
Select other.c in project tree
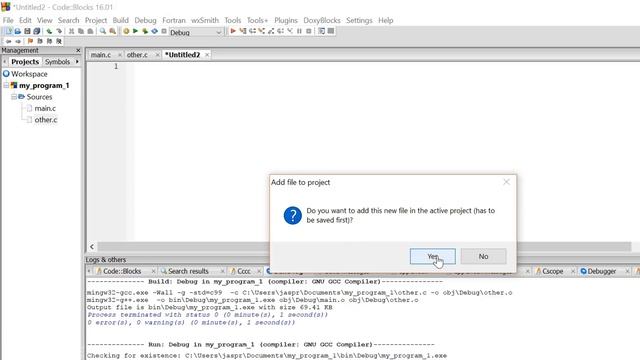coord(46,120)
